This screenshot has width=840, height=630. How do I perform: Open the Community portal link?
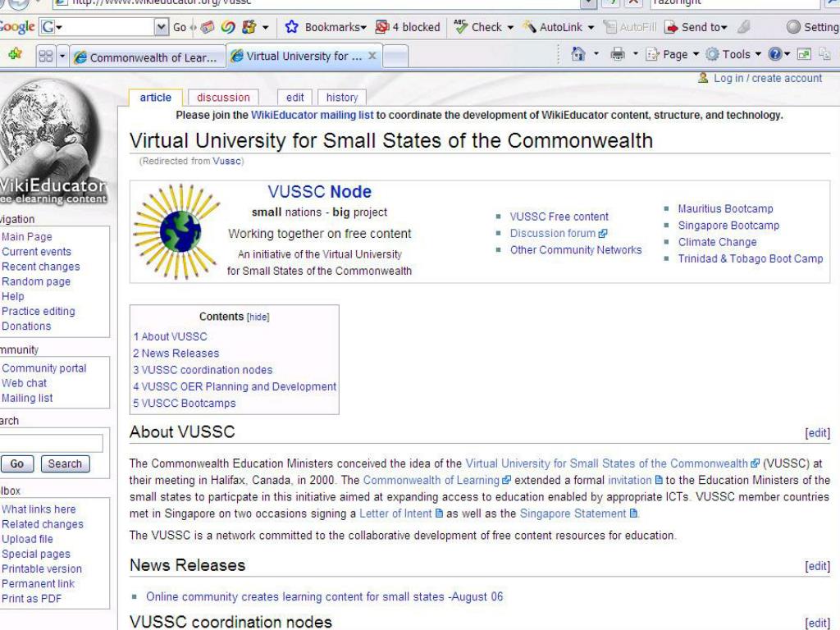click(x=44, y=368)
